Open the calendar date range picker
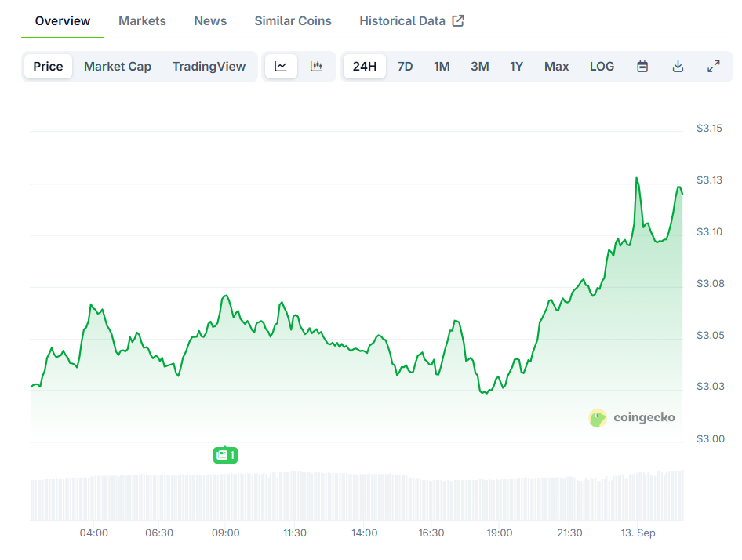The image size is (742, 560). pos(642,67)
